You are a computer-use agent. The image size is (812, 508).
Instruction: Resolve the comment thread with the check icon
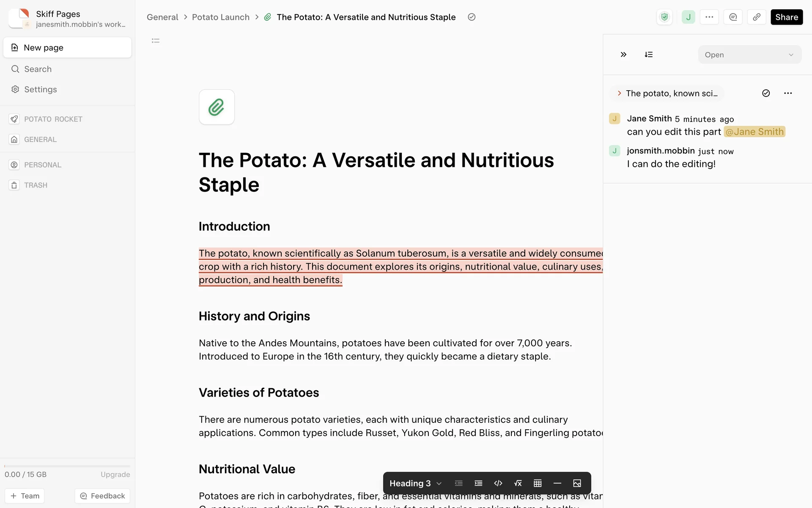(x=766, y=93)
